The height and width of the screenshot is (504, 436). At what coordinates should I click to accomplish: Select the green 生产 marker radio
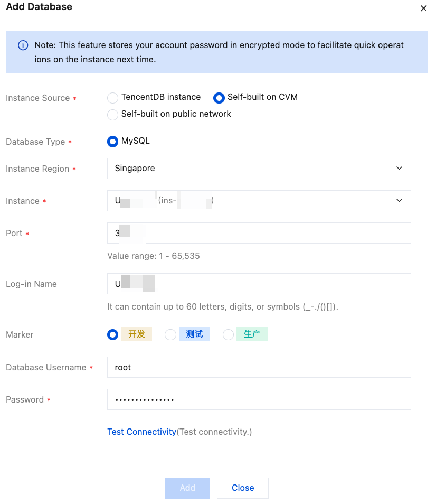(228, 334)
